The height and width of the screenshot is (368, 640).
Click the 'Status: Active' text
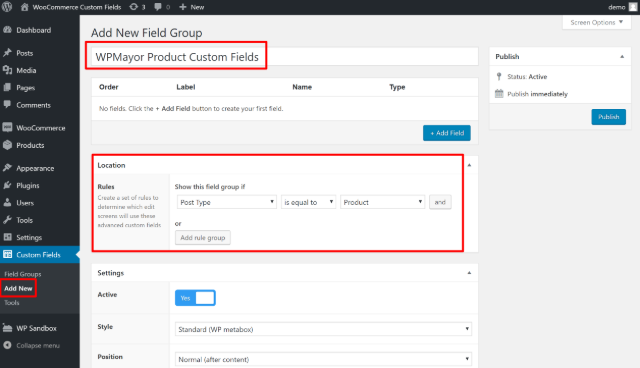(527, 77)
